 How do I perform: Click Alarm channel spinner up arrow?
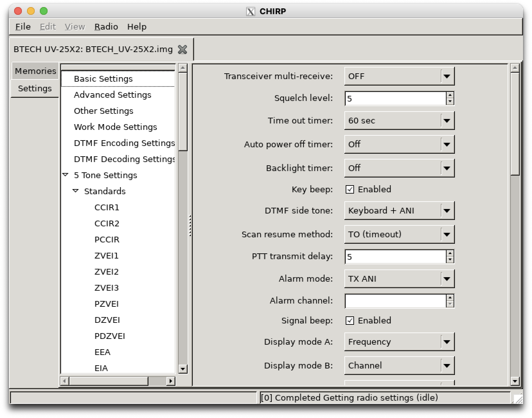point(450,298)
